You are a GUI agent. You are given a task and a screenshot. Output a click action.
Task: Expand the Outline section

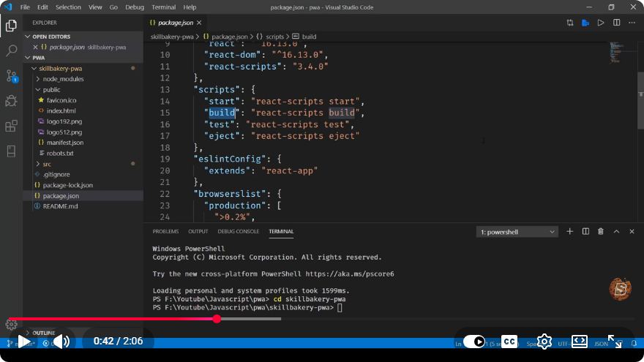43,333
